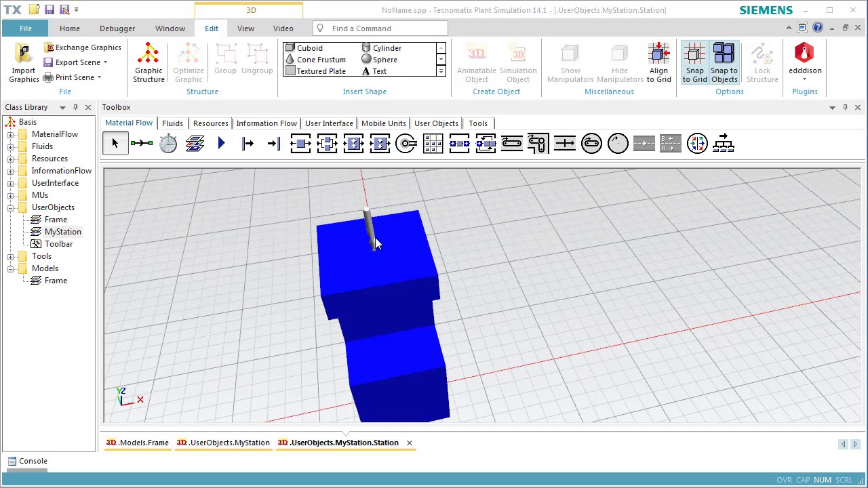Collapse the Models folder
868x488 pixels.
coord(11,268)
